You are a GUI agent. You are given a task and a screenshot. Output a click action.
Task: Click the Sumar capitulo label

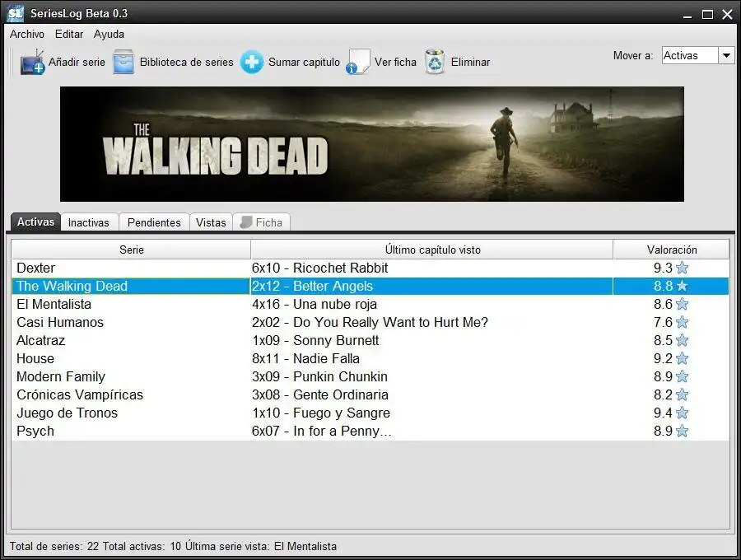tap(304, 63)
